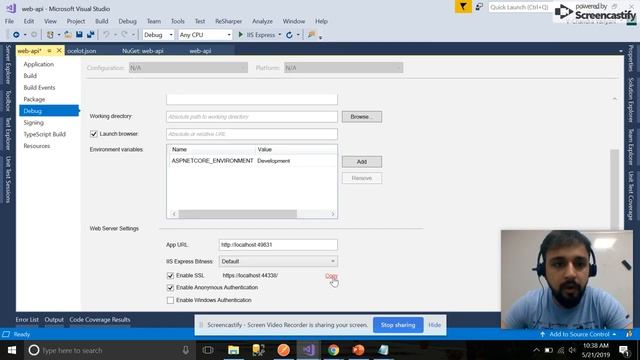Click the Undo toolbar icon

coord(106,35)
